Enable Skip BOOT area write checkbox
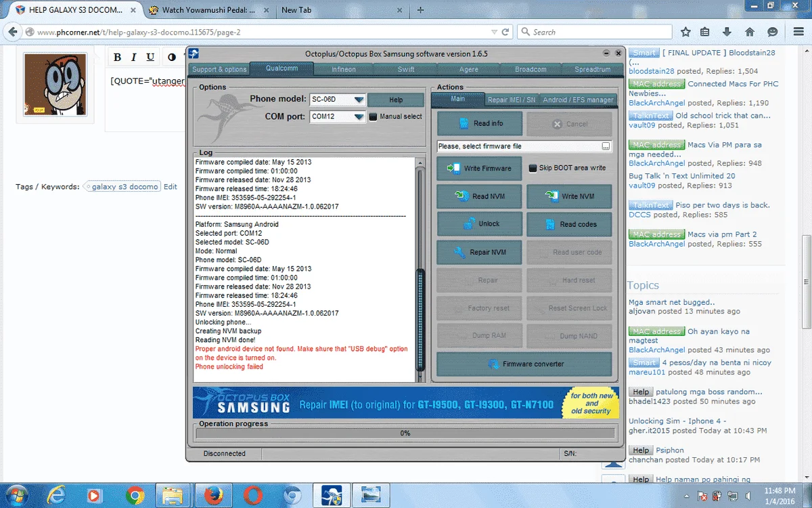This screenshot has height=508, width=812. (532, 168)
